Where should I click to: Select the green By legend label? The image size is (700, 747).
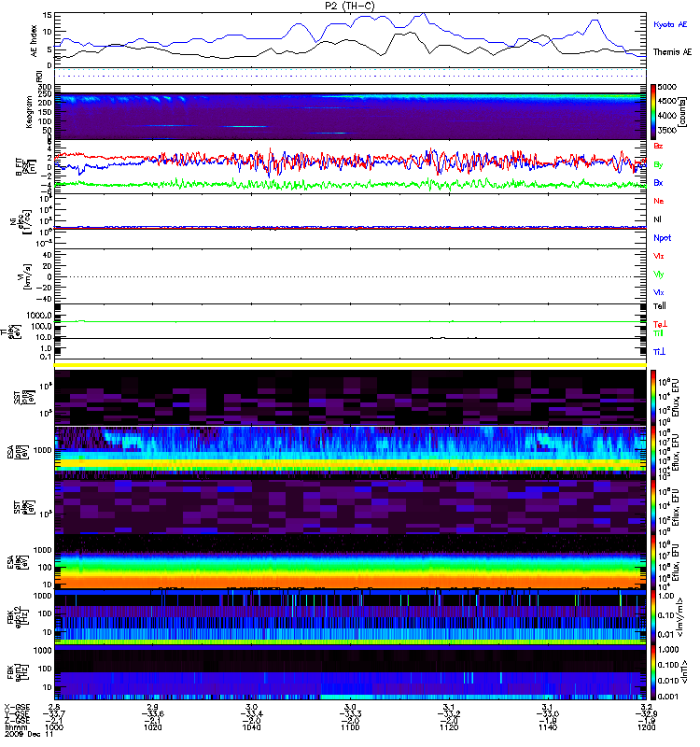tap(658, 165)
